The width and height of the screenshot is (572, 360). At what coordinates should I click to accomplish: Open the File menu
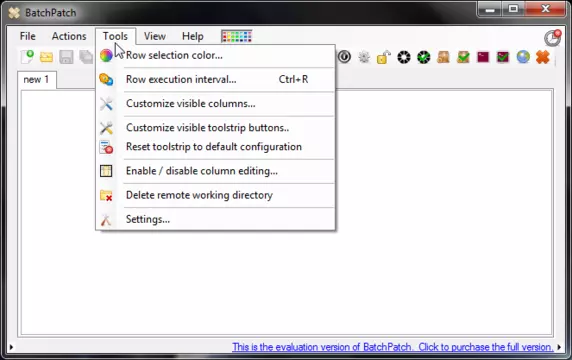click(x=28, y=36)
